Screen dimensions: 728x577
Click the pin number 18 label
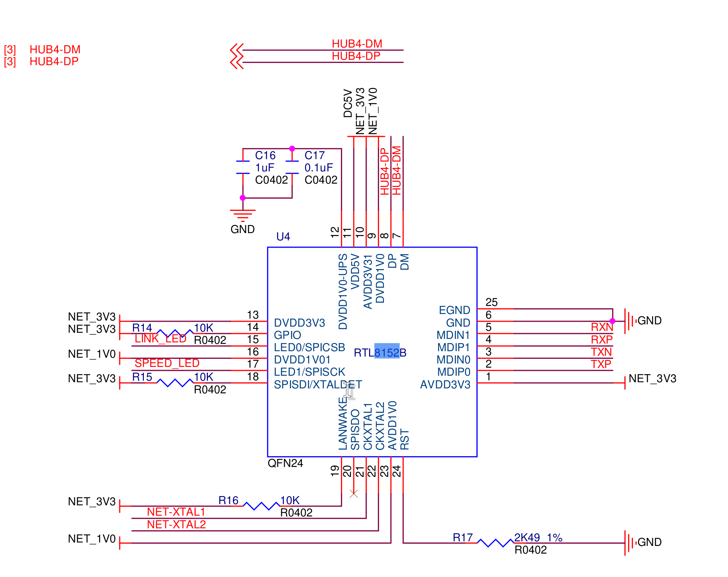pyautogui.click(x=253, y=376)
